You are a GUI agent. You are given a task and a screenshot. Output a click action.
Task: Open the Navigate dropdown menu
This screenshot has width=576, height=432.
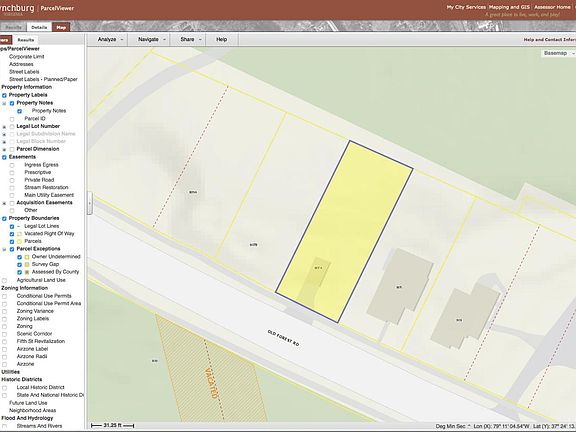(x=152, y=39)
